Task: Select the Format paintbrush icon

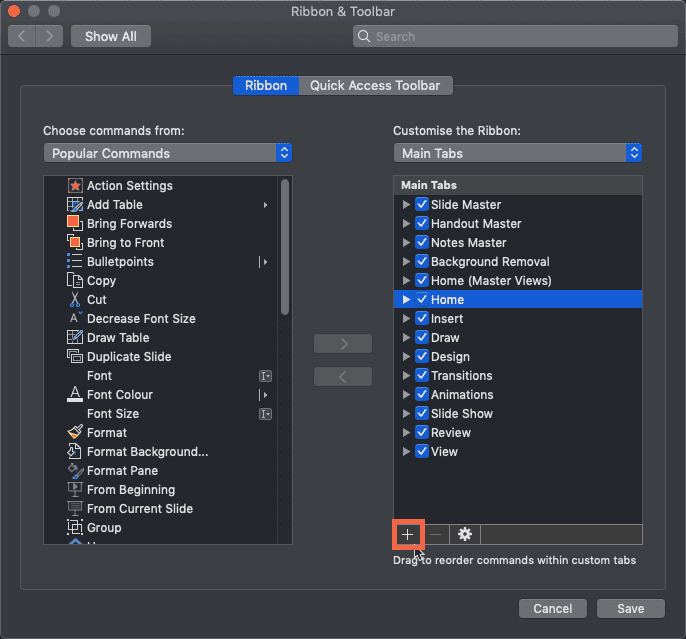Action: pos(74,433)
